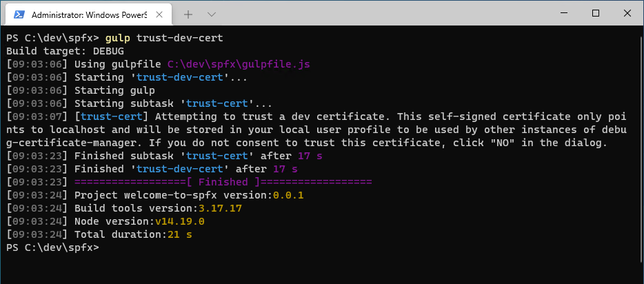Select the Administrator: Windows PowerShell tab
Viewport: 644px width, 284px height.
point(86,14)
